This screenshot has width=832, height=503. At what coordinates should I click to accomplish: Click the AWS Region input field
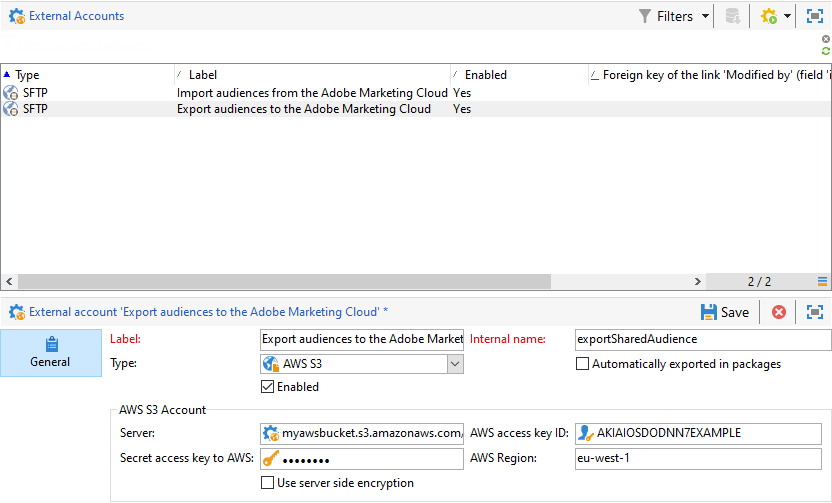point(698,459)
